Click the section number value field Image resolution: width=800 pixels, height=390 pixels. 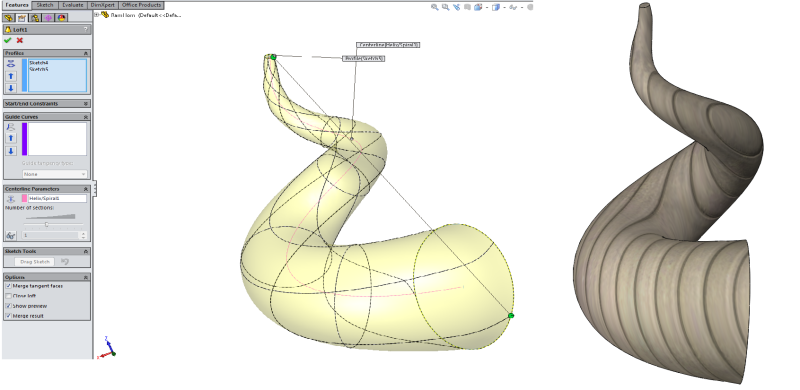(x=51, y=235)
